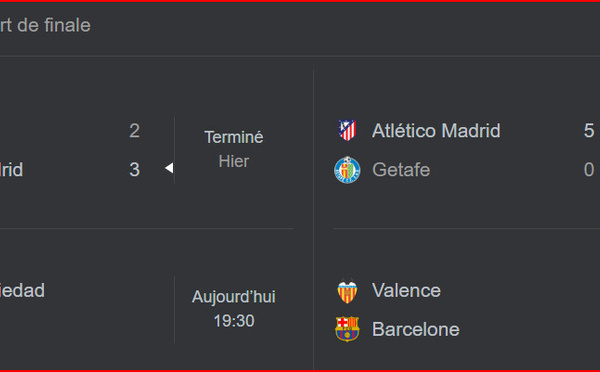
Task: Click the Valence club crest
Action: (347, 292)
